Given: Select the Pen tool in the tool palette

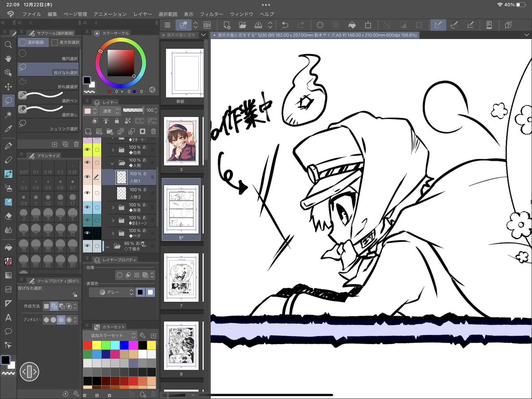Looking at the screenshot, I should 8,146.
